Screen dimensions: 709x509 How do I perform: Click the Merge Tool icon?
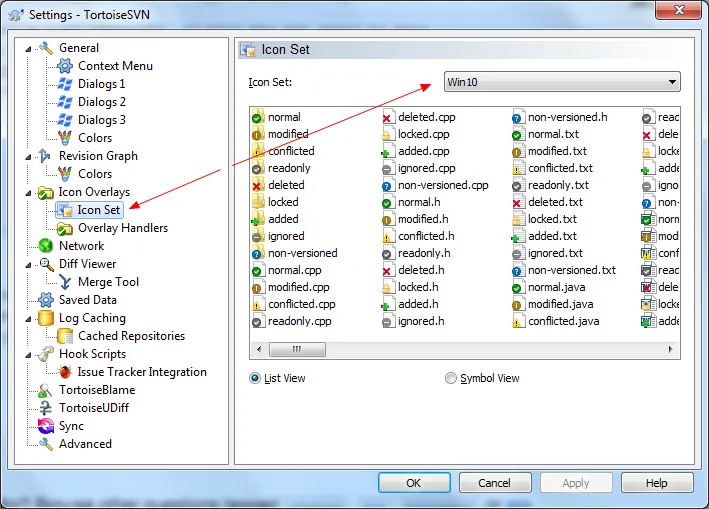click(x=65, y=282)
